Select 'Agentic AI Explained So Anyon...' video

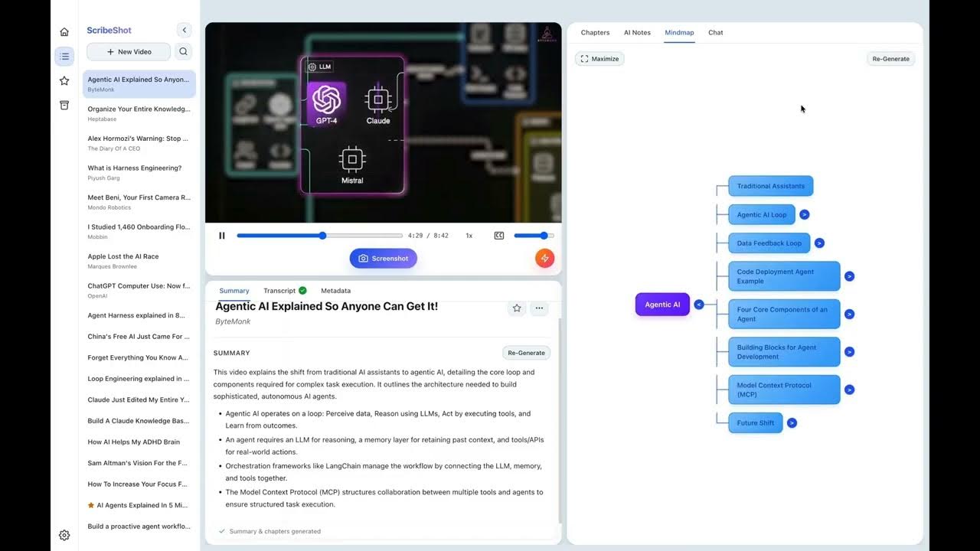[x=139, y=84]
